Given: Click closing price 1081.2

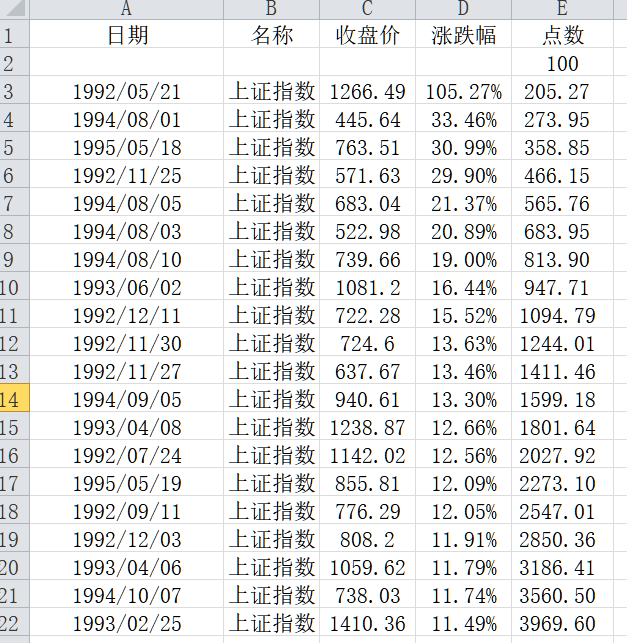Looking at the screenshot, I should click(367, 286).
